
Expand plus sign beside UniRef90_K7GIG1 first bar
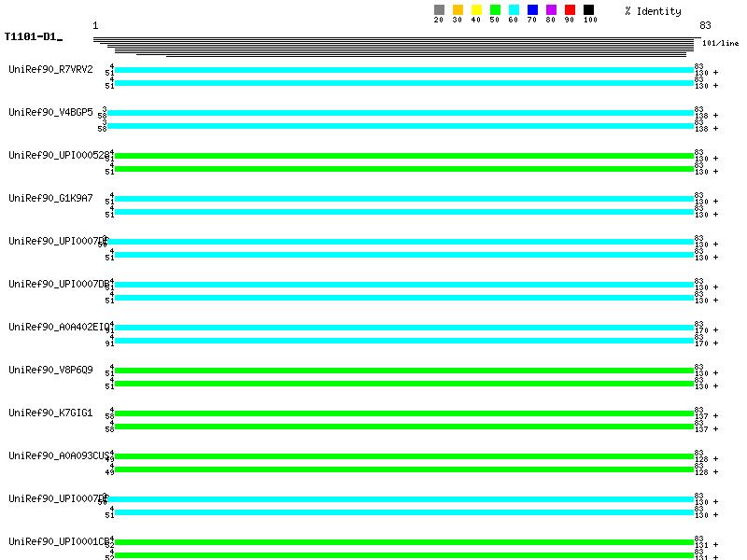tap(716, 416)
